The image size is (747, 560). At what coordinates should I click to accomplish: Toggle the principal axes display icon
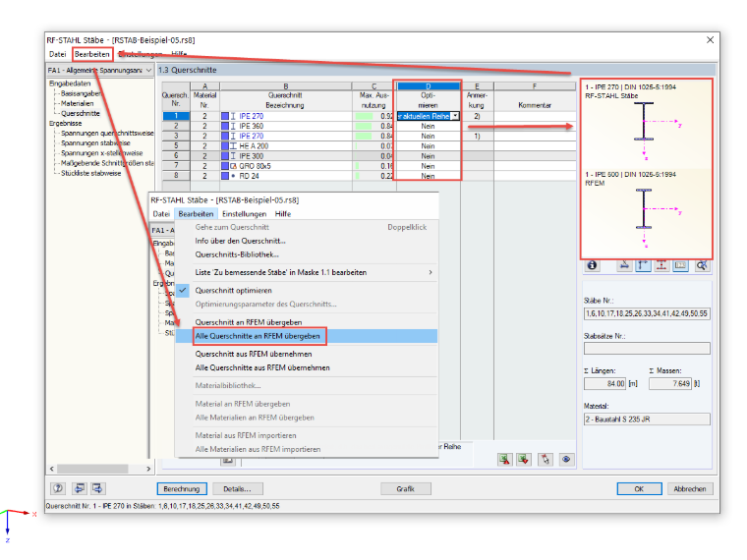643,265
